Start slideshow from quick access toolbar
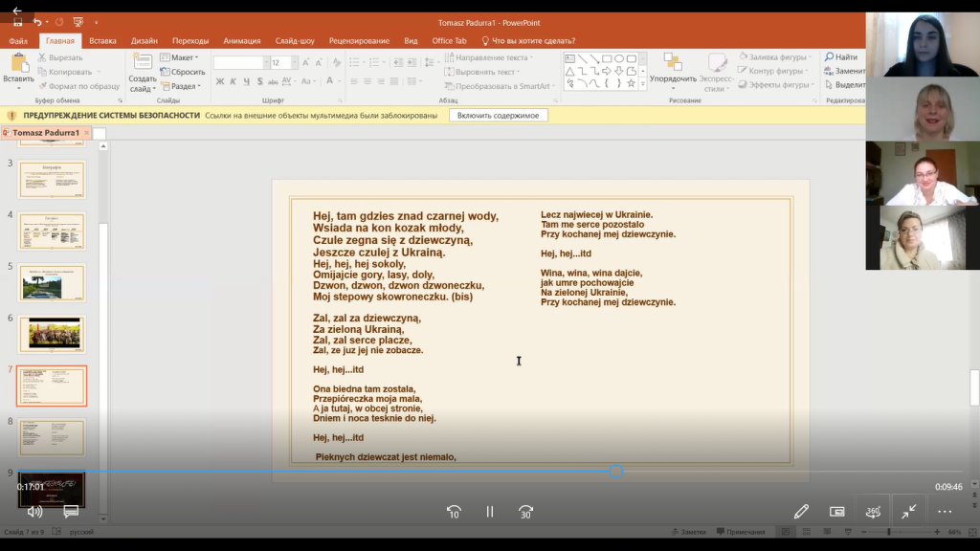The height and width of the screenshot is (551, 980). point(78,23)
